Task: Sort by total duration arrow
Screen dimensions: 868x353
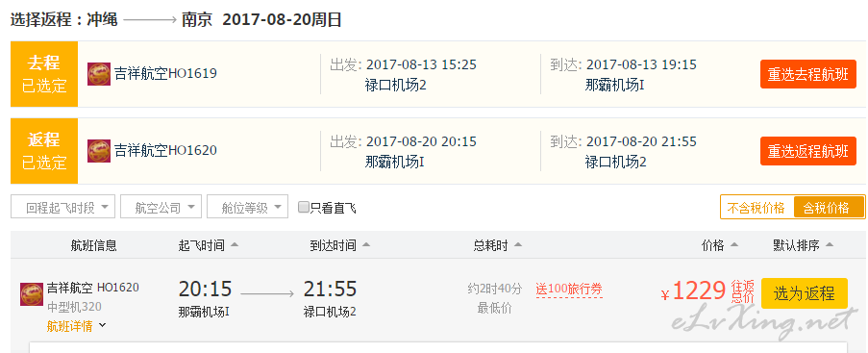Action: [x=517, y=245]
